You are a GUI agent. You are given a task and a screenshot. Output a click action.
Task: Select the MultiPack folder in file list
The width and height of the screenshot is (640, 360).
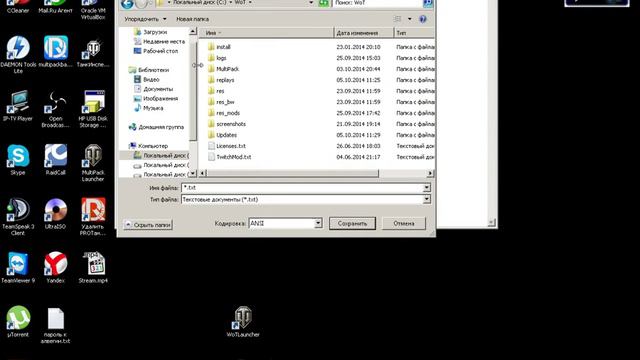pyautogui.click(x=227, y=69)
